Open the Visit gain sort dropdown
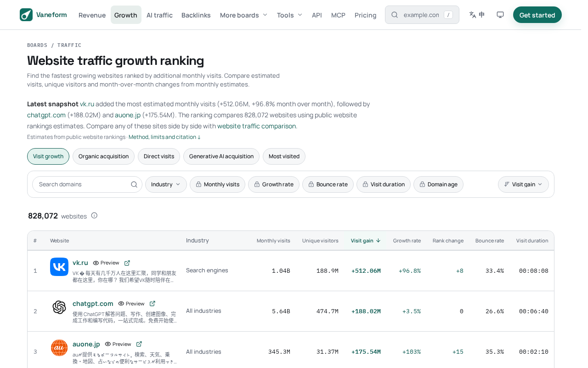Viewport: 588px width, 368px height. [x=523, y=184]
